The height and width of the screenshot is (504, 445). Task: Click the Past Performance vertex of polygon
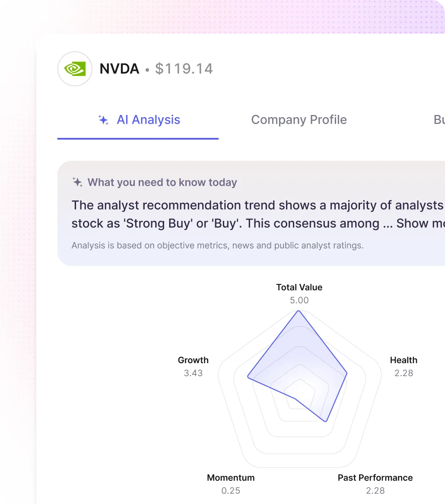(325, 421)
